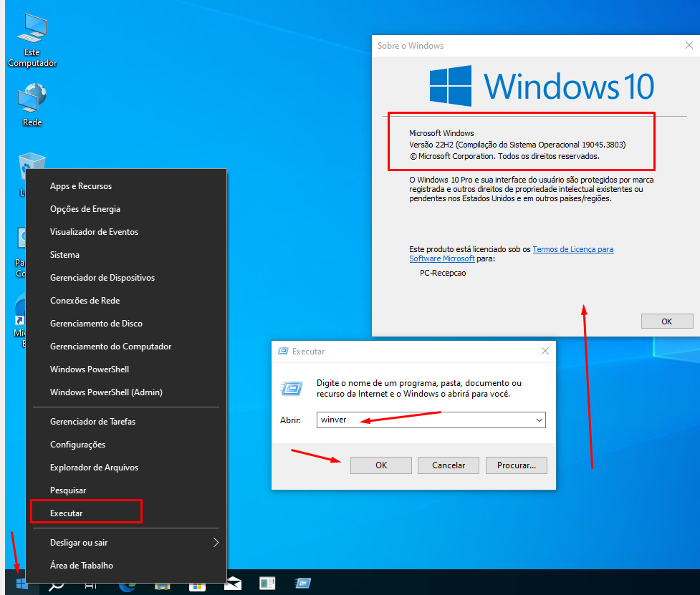
Task: Open Gerenciador de Tarefas
Action: tap(126, 422)
